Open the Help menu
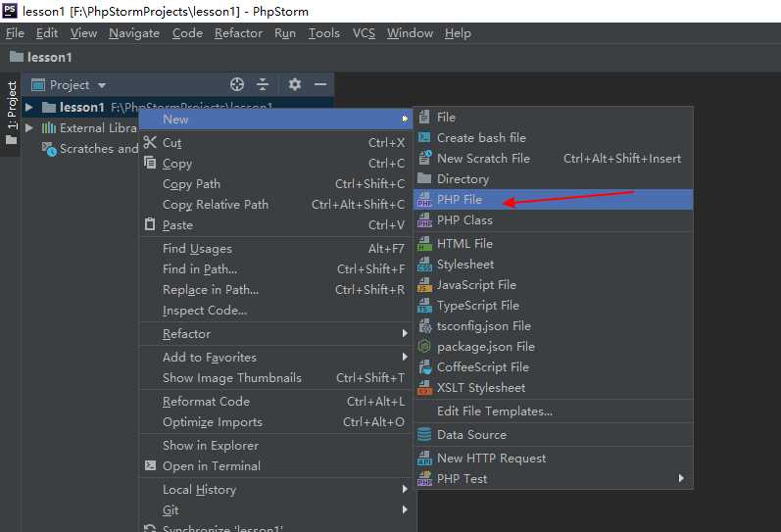 click(458, 33)
